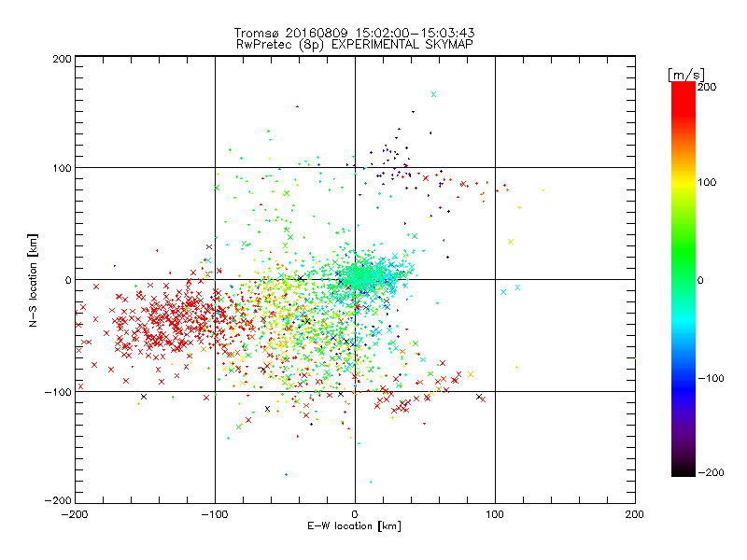This screenshot has width=747, height=560.
Task: Click the y-axis tick label '200'
Action: point(63,59)
